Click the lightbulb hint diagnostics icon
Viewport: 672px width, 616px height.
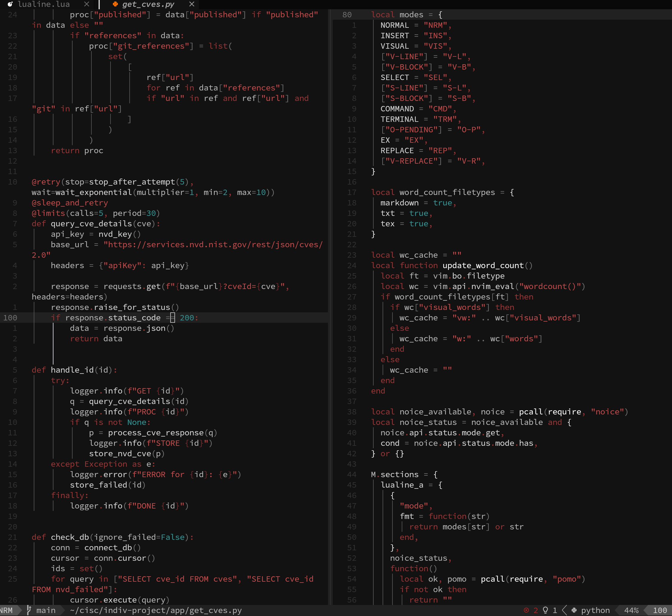[x=545, y=610]
